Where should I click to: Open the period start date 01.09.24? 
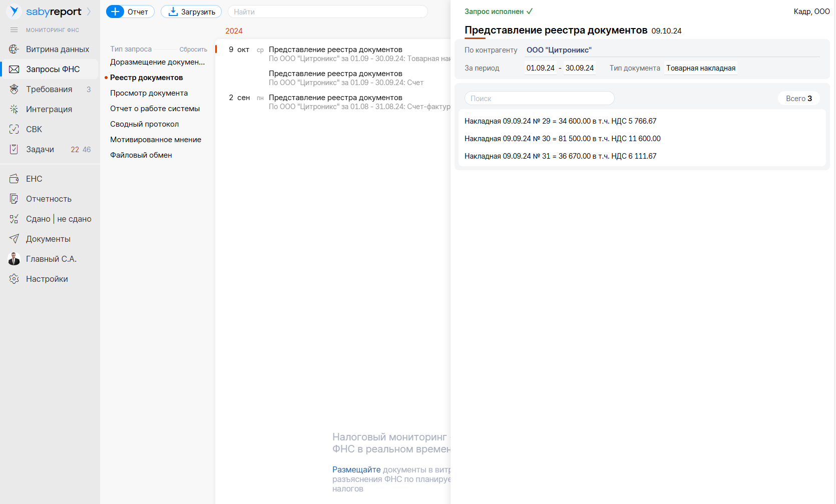(540, 68)
